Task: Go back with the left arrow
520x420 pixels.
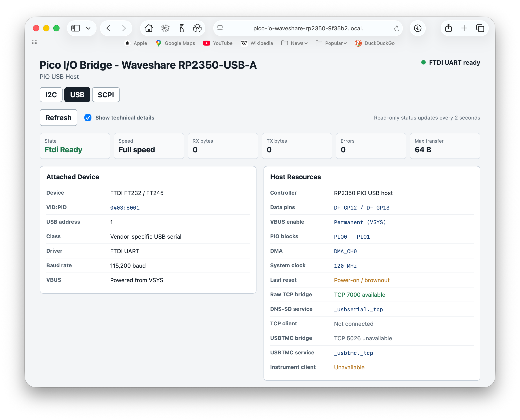Action: 108,28
